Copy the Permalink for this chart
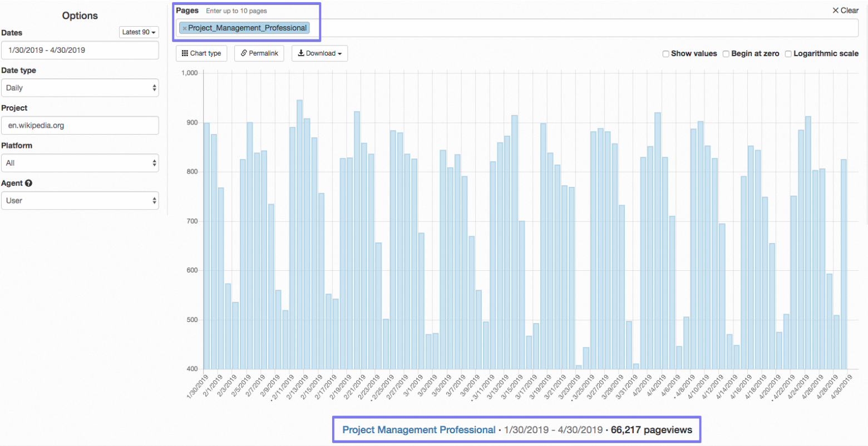This screenshot has width=868, height=446. pyautogui.click(x=259, y=53)
